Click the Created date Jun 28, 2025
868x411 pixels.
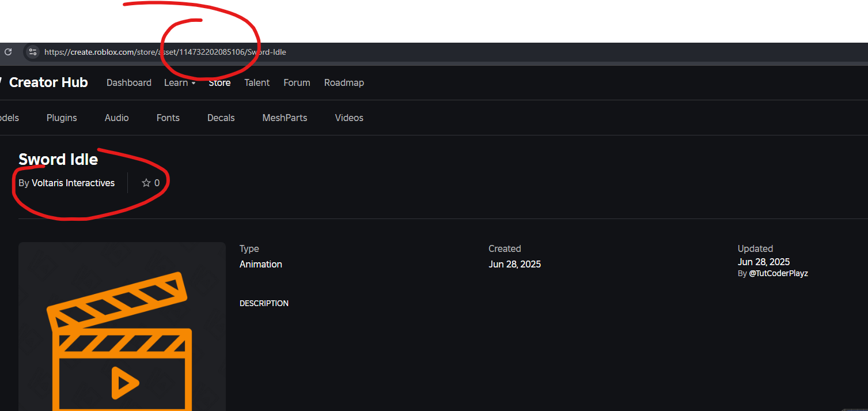(515, 264)
